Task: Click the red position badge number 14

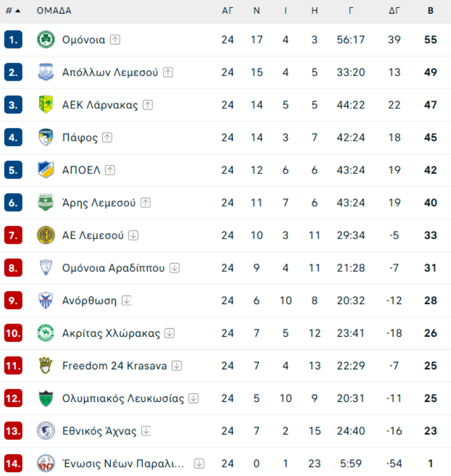Action: coord(13,463)
